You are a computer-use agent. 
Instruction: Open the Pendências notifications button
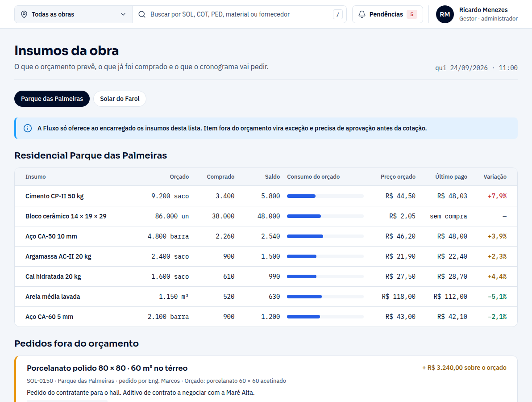click(387, 14)
